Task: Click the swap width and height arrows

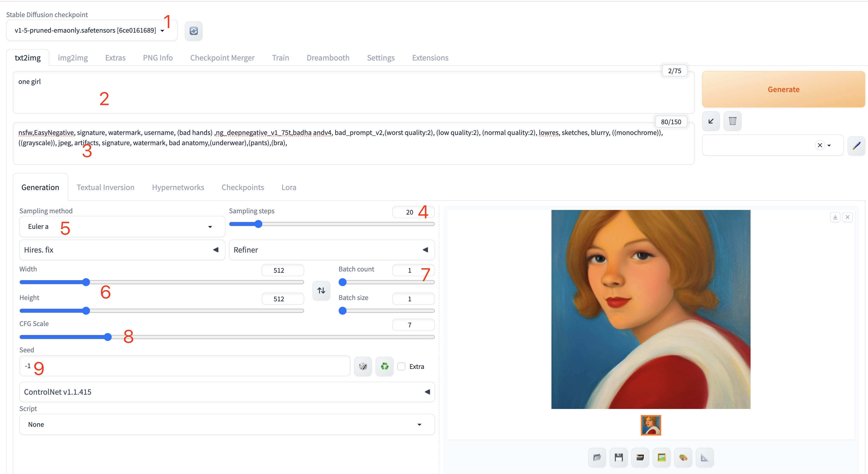Action: click(x=321, y=291)
